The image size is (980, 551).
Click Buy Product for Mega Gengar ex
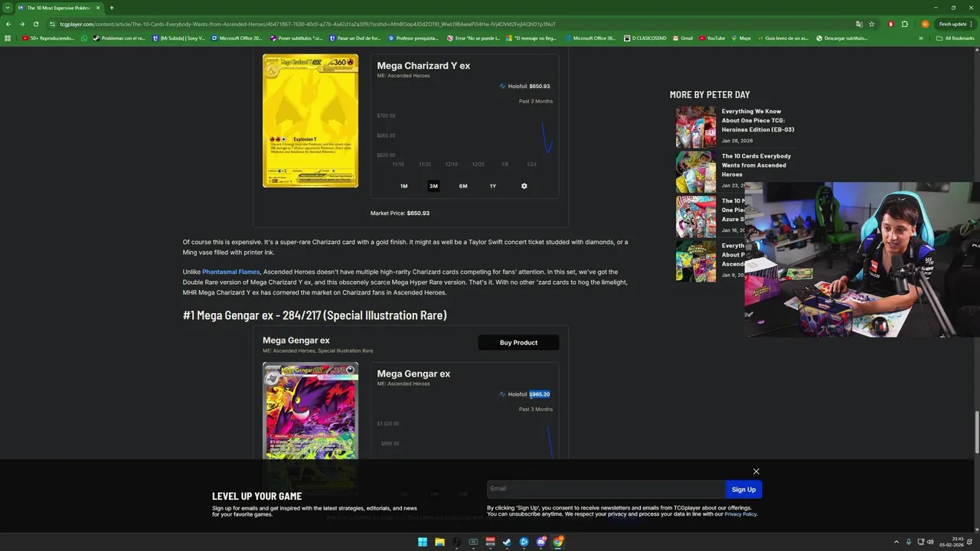[x=518, y=342]
